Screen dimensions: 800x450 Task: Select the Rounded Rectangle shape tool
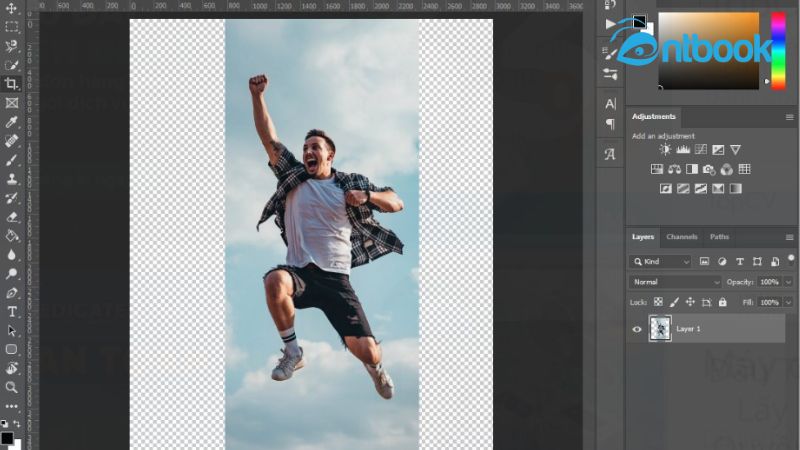pos(11,349)
